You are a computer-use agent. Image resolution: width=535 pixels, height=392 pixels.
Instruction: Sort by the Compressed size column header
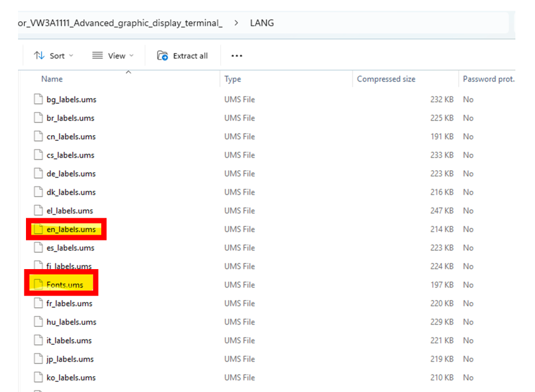click(x=386, y=79)
